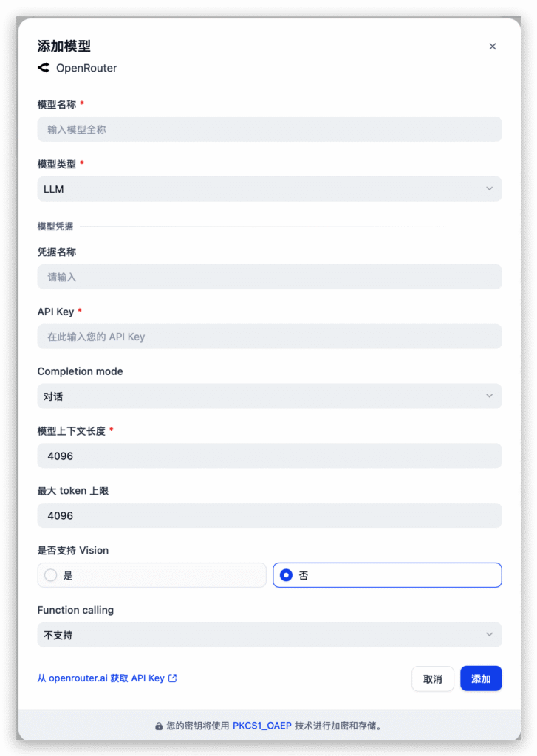
Task: Click the 模型上下文长度 field
Action: [270, 456]
